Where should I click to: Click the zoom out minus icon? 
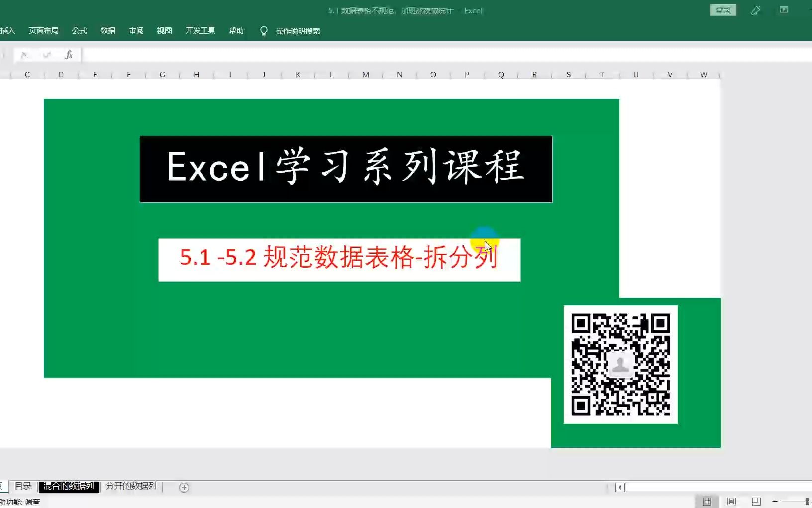tap(774, 501)
